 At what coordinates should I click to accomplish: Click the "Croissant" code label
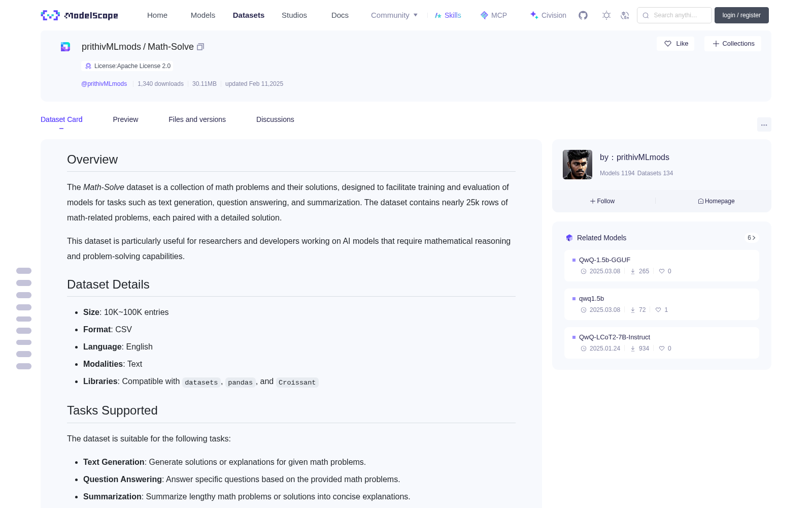pyautogui.click(x=297, y=383)
